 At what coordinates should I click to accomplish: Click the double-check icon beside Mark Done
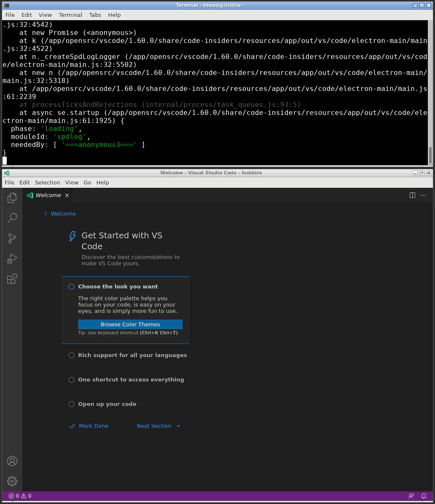pos(72,426)
